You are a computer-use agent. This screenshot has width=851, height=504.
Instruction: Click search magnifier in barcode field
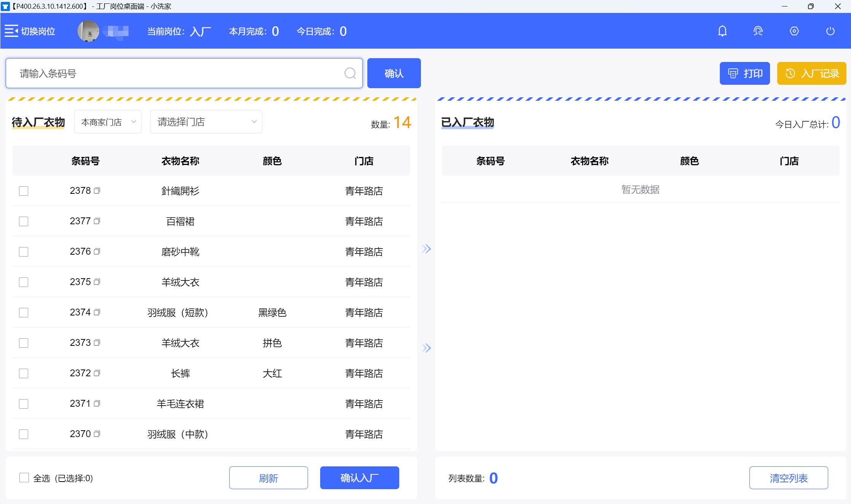(x=350, y=73)
